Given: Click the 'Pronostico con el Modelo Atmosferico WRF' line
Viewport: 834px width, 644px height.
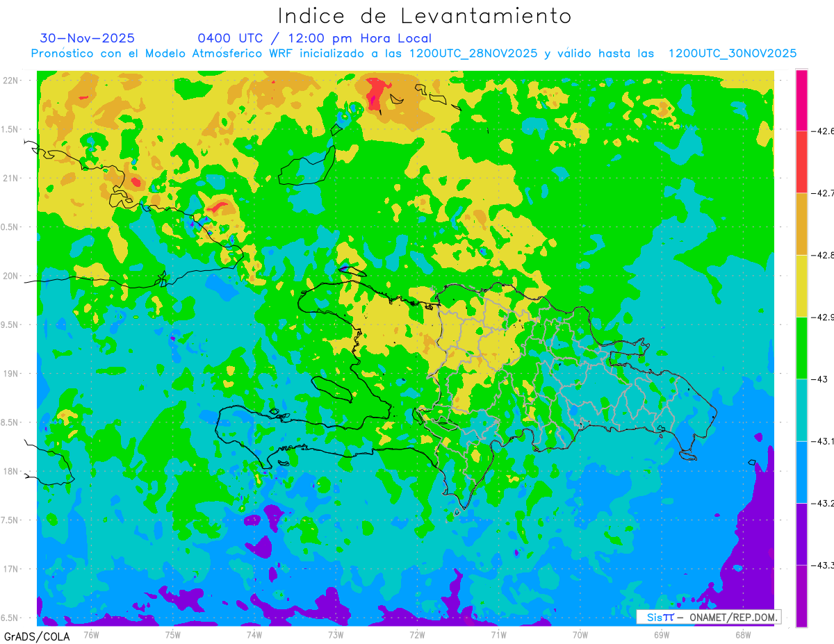Looking at the screenshot, I should click(414, 53).
